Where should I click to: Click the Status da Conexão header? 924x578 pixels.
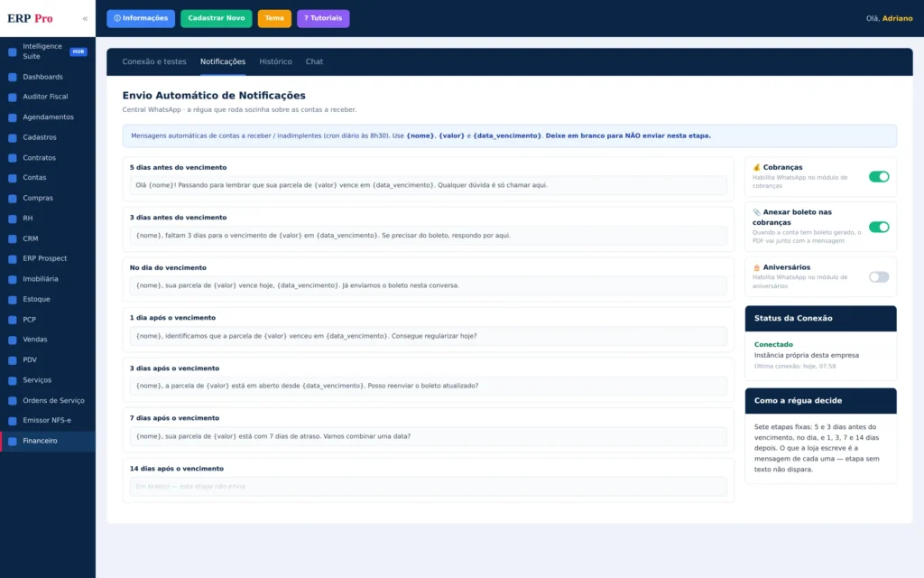pyautogui.click(x=820, y=319)
